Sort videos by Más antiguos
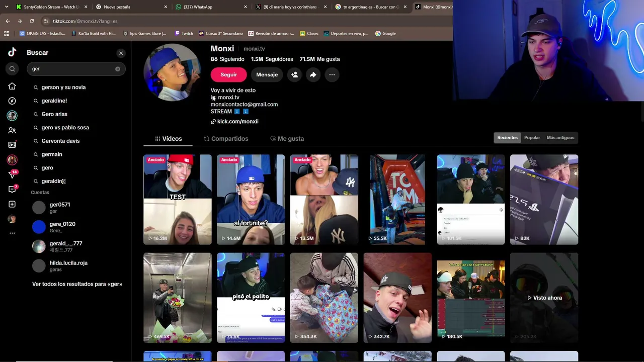This screenshot has width=644, height=362. point(560,138)
